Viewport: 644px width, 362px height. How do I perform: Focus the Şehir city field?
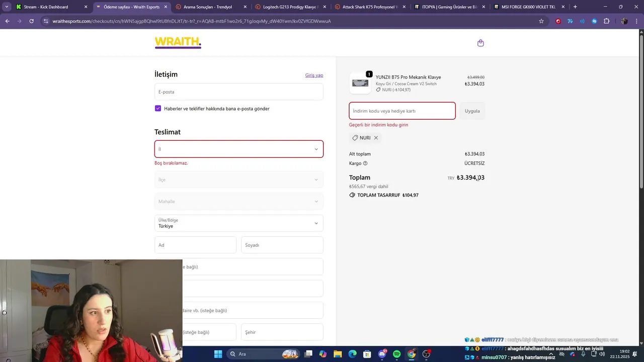(x=282, y=332)
